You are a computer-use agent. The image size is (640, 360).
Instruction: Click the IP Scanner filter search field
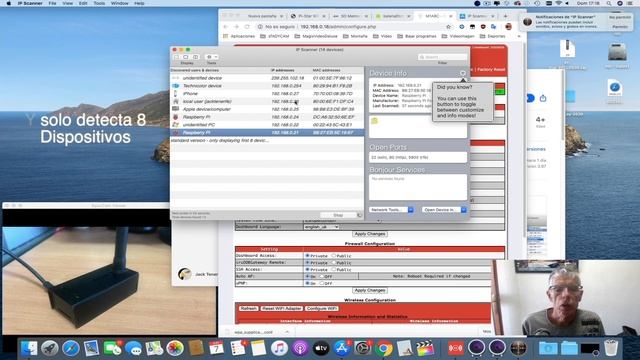(442, 57)
